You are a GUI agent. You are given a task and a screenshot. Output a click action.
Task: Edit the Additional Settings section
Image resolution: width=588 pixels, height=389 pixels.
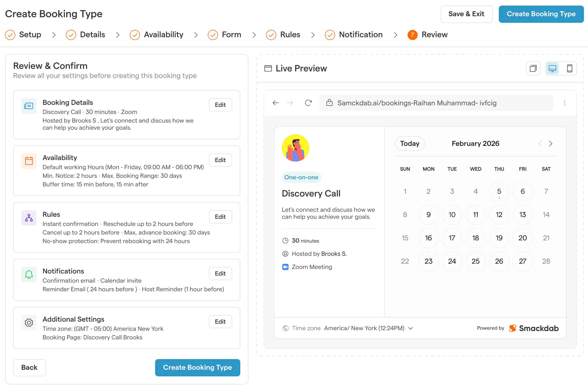(x=220, y=322)
